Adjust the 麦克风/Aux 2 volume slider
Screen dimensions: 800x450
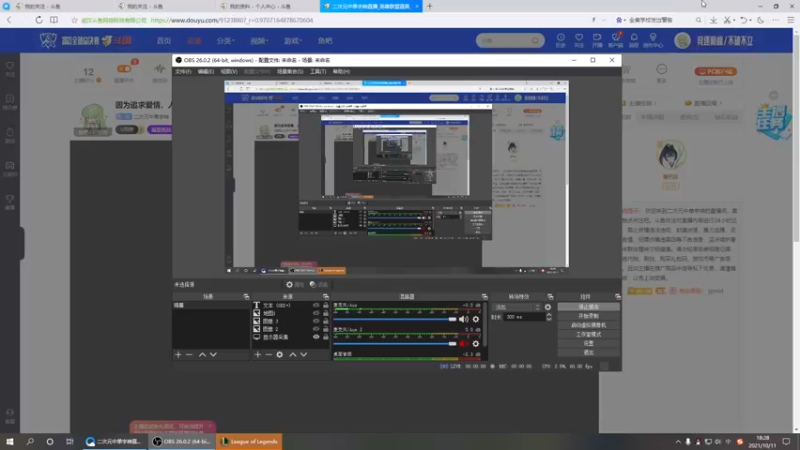click(x=395, y=344)
